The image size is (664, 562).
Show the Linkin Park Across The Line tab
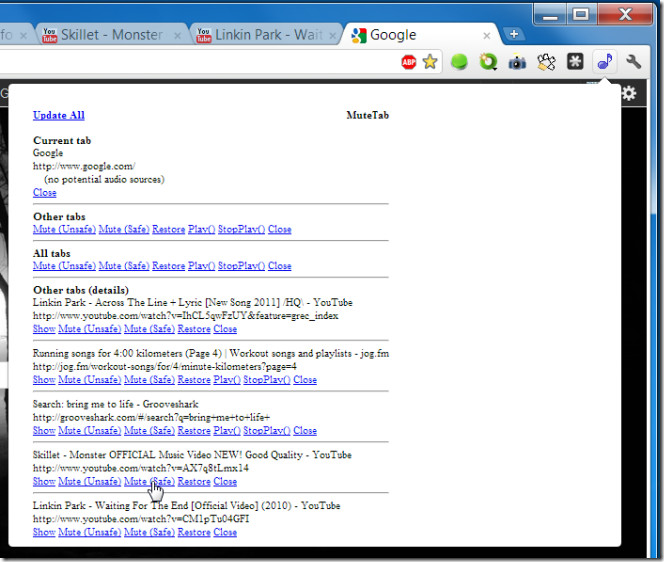coord(44,329)
